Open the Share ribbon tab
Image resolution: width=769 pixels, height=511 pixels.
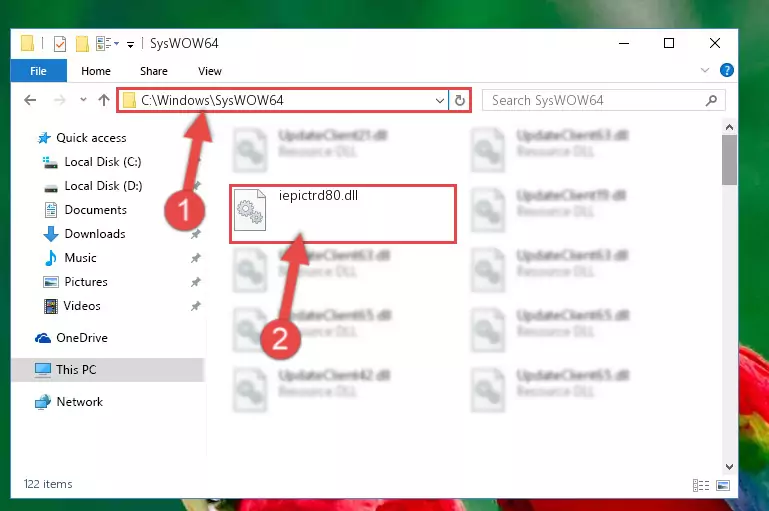(x=154, y=71)
